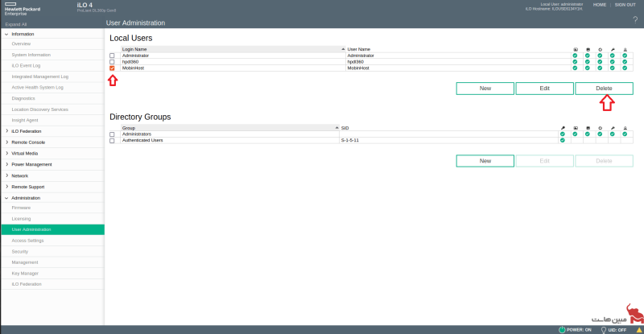The width and height of the screenshot is (644, 334).
Task: Open the Key Manager page
Action: point(25,273)
